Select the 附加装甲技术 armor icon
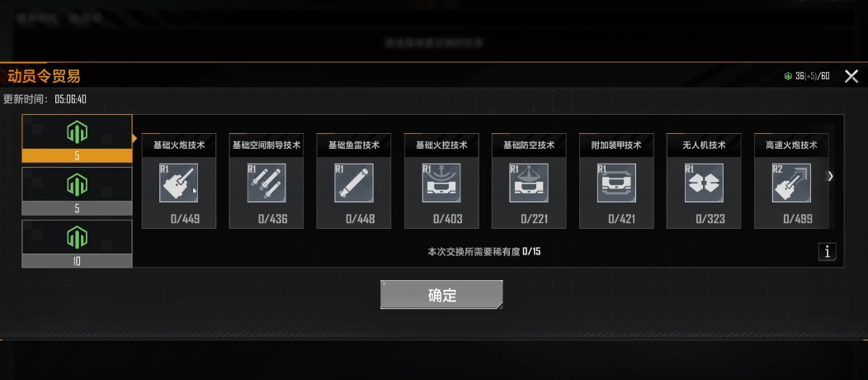Screen dimensions: 868x380 pos(616,183)
